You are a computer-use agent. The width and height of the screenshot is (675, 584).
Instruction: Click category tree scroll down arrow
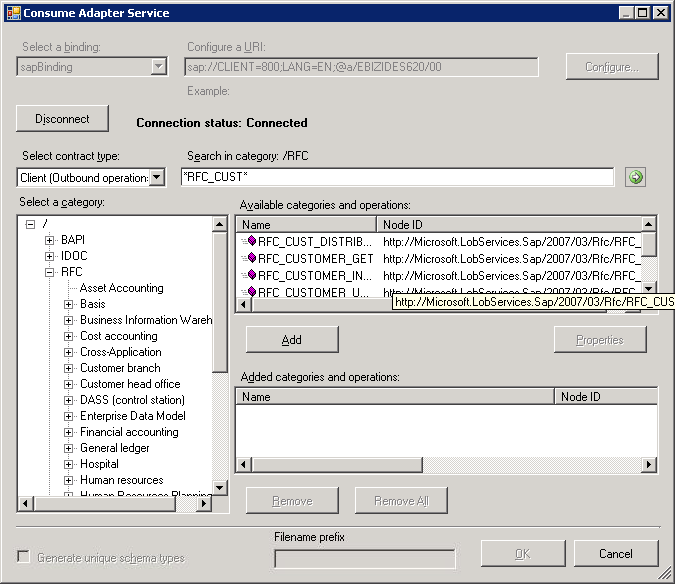click(220, 488)
